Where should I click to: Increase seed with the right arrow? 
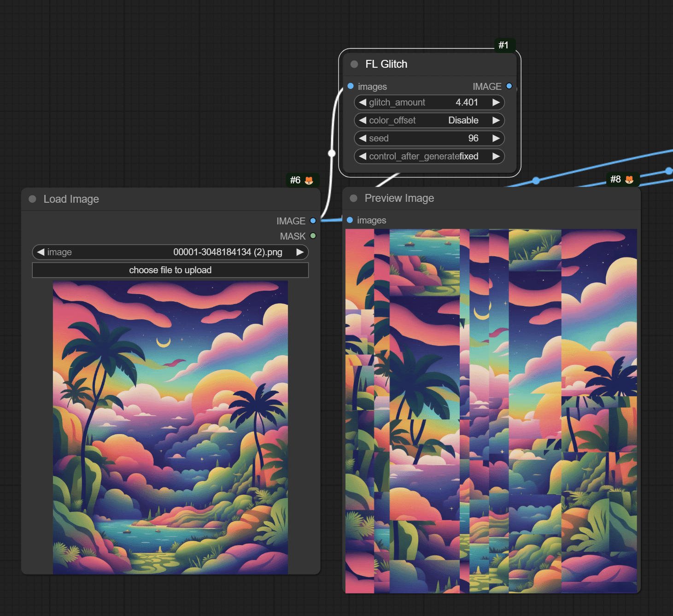point(496,138)
